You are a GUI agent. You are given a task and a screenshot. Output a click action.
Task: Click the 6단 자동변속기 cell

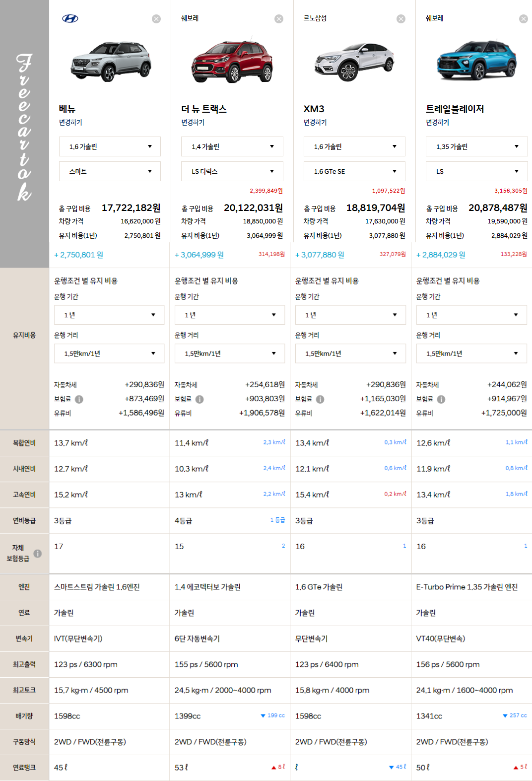197,639
